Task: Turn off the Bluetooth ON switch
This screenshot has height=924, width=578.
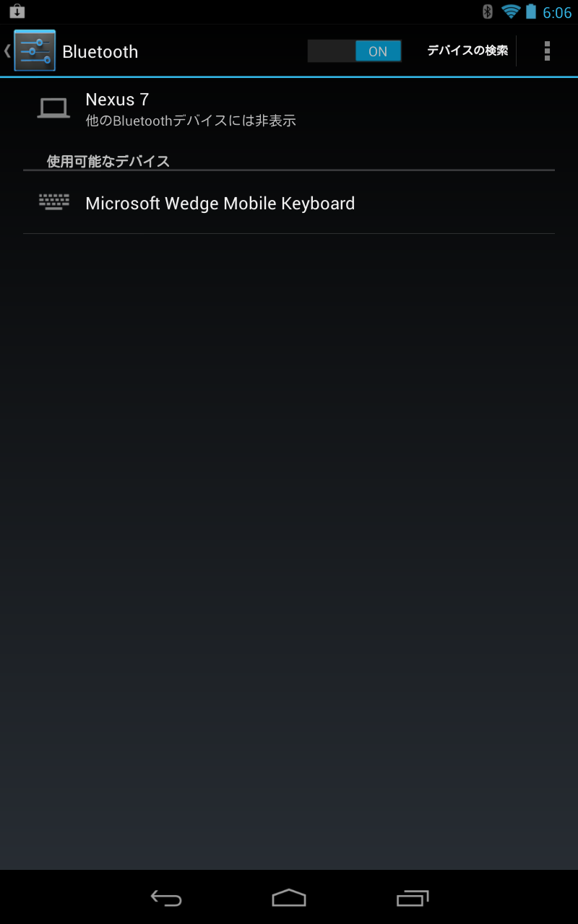Action: (x=355, y=51)
